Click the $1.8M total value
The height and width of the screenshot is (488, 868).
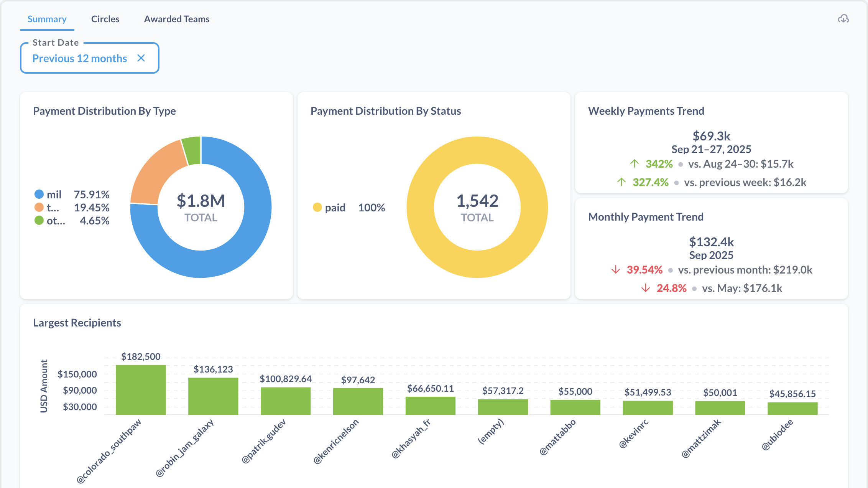[201, 201]
